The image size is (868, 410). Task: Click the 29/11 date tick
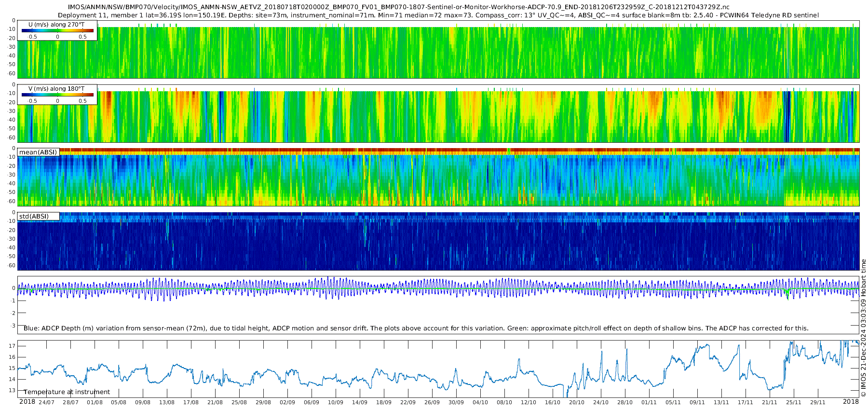818,402
